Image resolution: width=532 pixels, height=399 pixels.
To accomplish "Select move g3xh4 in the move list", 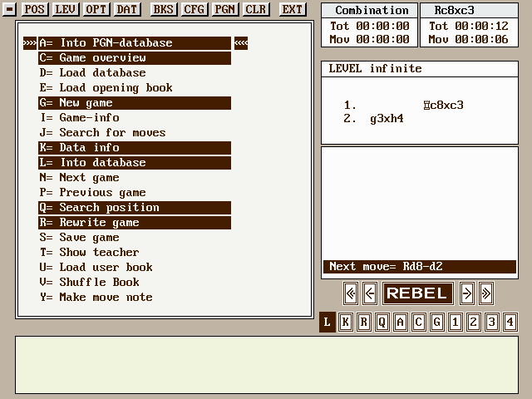I will 387,119.
